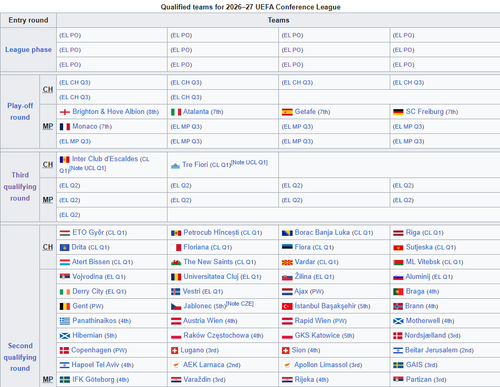The image size is (500, 387).
Task: Open the ML Vitebsk link
Action: [423, 262]
